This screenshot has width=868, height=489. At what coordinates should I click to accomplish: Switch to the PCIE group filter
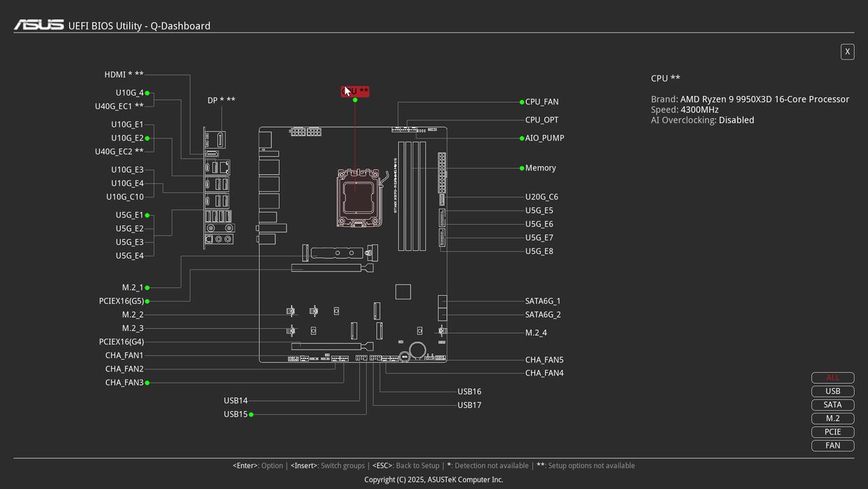click(832, 432)
